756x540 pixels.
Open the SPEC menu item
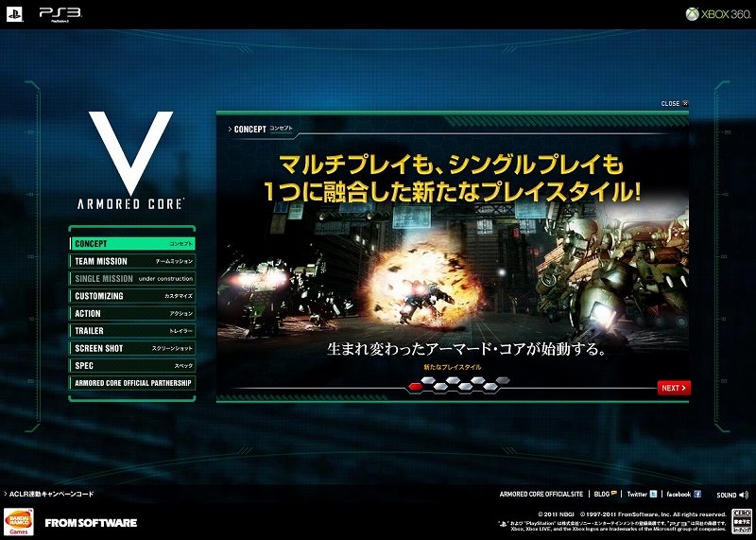point(132,365)
